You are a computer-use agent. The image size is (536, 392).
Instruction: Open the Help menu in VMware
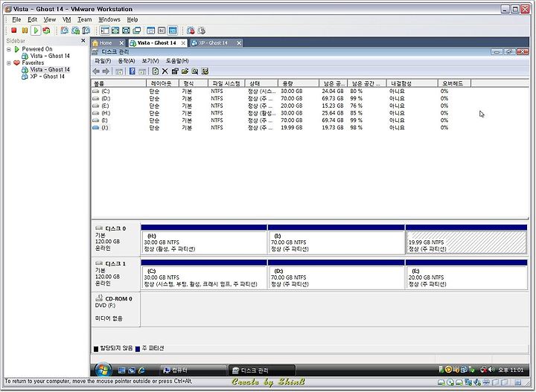133,19
